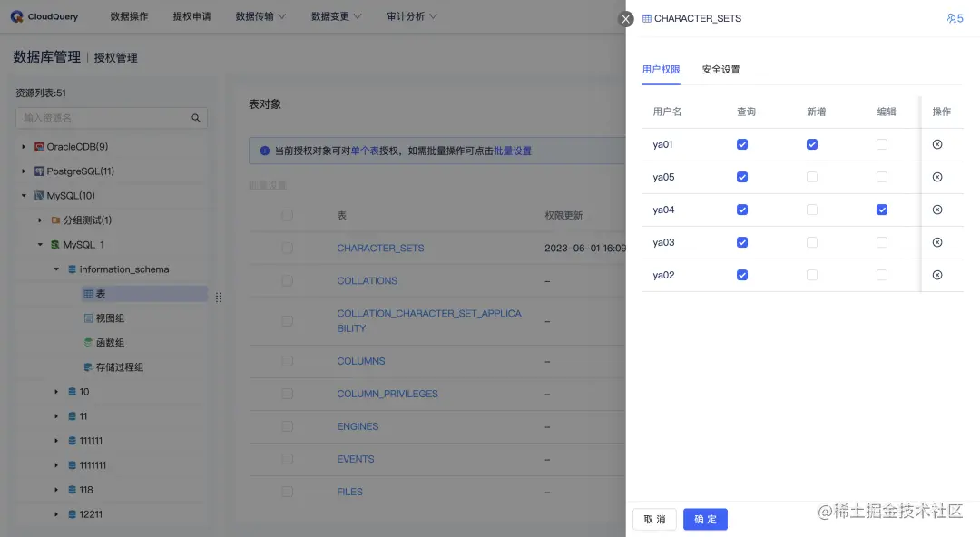Open the 数据操作 menu
This screenshot has height=537, width=980.
(x=129, y=16)
